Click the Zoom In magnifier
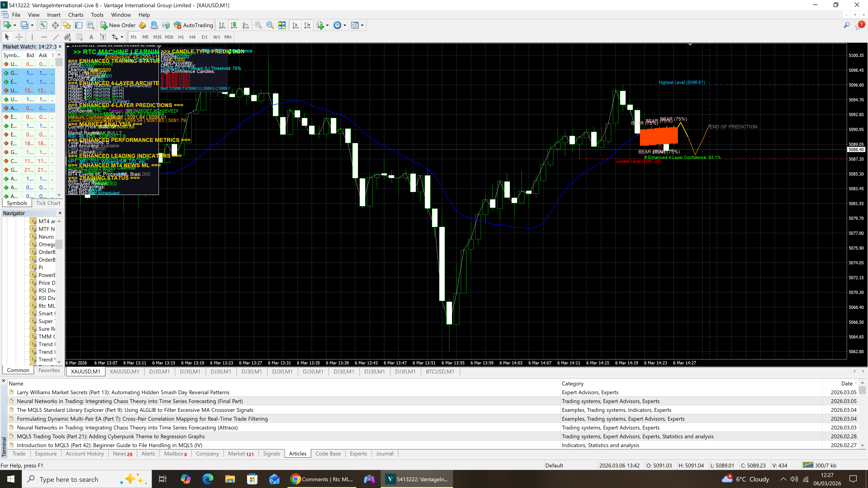 coord(258,25)
